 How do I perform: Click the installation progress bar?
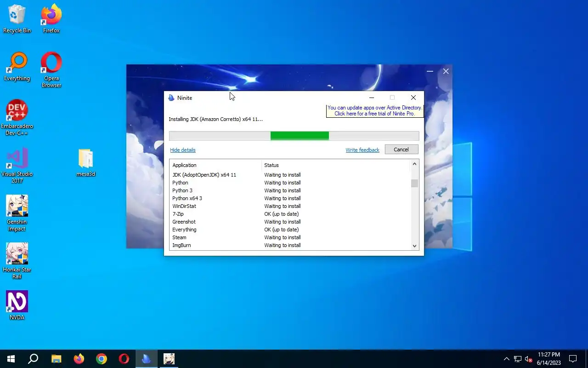click(x=294, y=136)
